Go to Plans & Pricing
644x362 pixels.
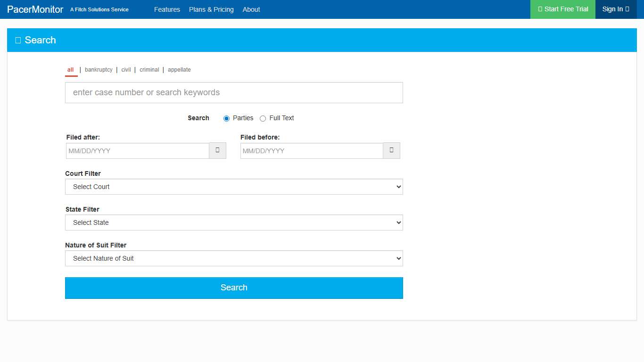(211, 9)
